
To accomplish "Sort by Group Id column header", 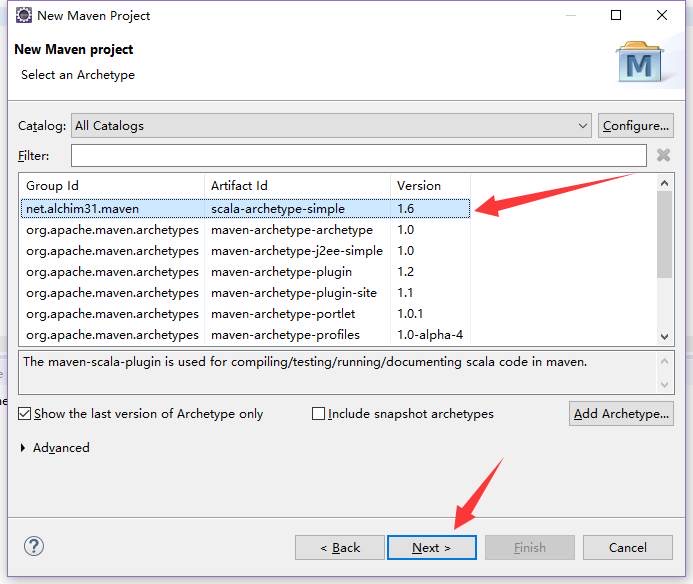I will [x=110, y=185].
